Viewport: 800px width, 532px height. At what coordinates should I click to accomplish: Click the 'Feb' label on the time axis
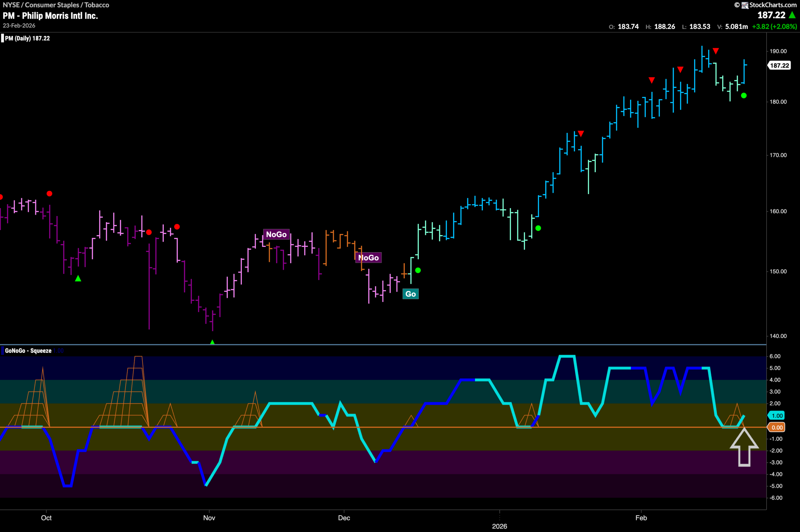pos(641,518)
